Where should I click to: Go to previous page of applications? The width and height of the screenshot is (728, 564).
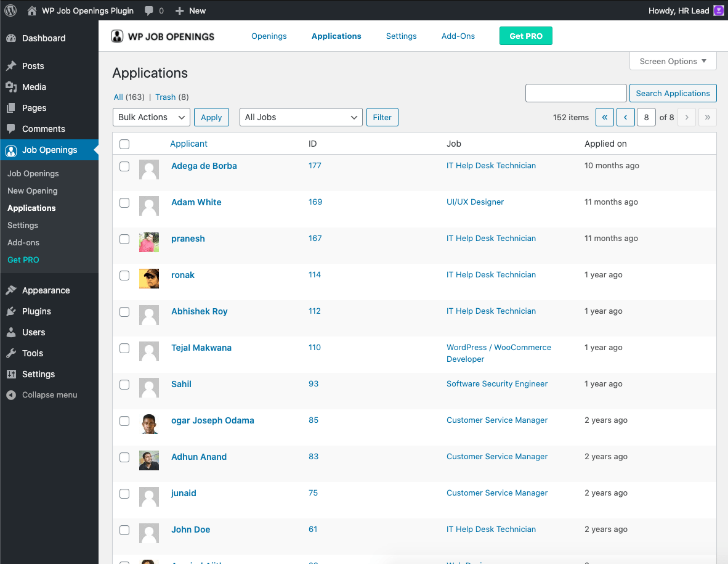pos(625,117)
